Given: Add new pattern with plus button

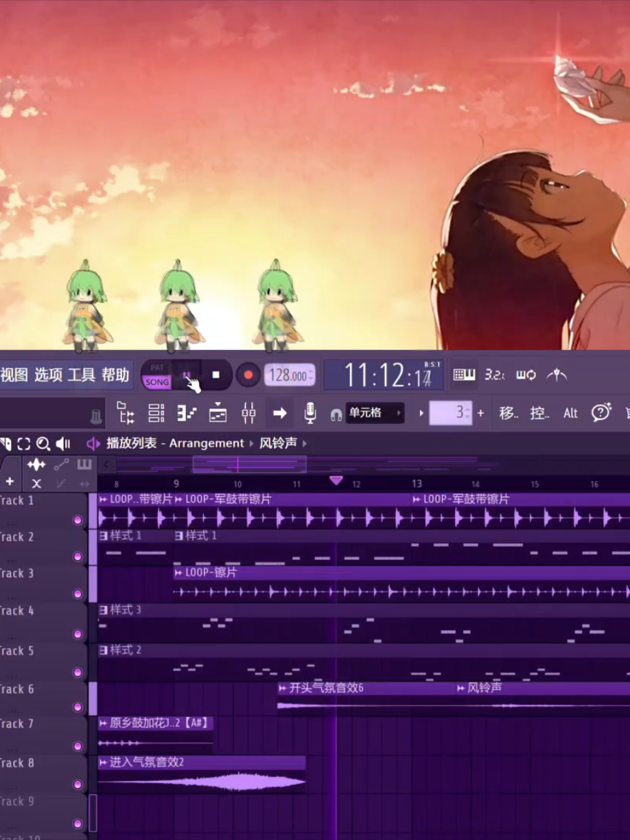Looking at the screenshot, I should tap(481, 413).
